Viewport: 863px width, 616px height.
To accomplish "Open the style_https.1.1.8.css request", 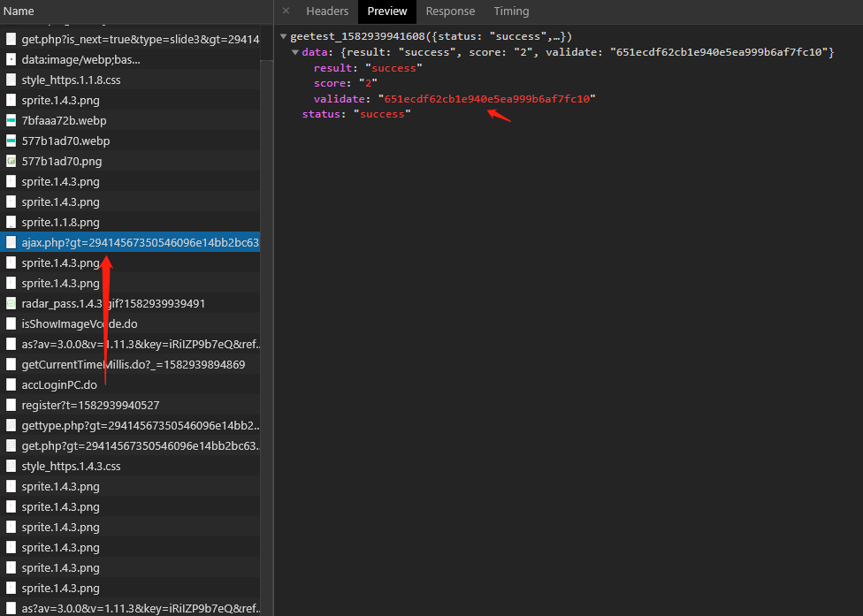I will 130,80.
